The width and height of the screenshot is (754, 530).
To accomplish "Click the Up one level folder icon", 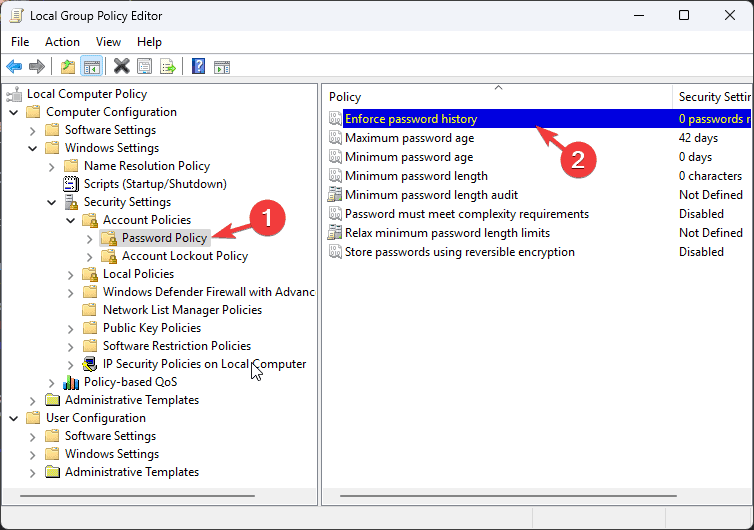I will coord(68,66).
